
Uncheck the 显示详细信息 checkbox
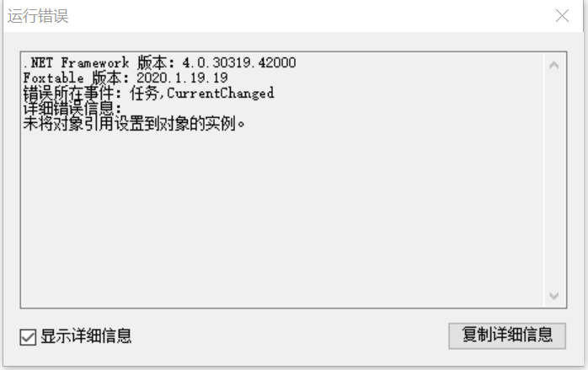(28, 337)
